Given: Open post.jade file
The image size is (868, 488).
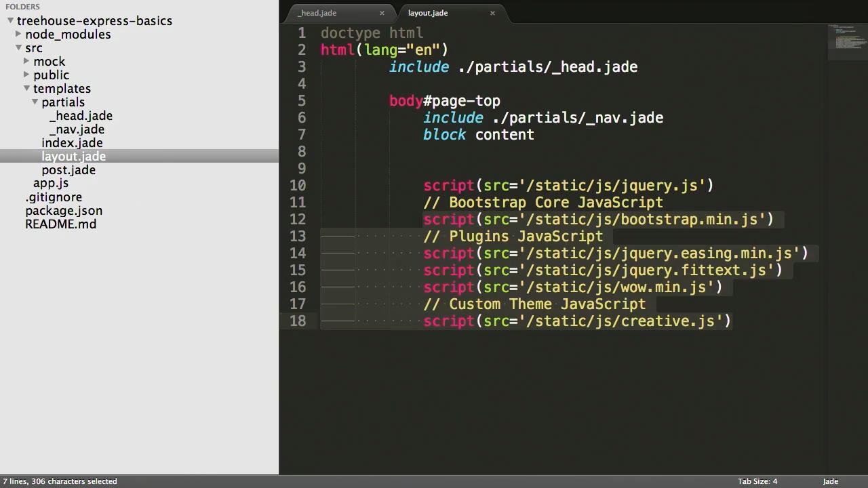Looking at the screenshot, I should (68, 170).
